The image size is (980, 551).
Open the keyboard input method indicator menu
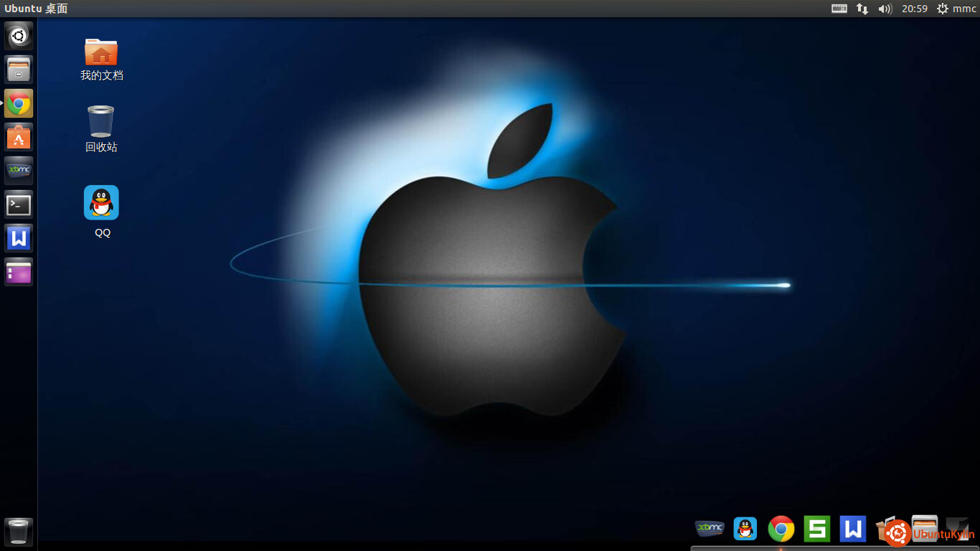(x=839, y=9)
